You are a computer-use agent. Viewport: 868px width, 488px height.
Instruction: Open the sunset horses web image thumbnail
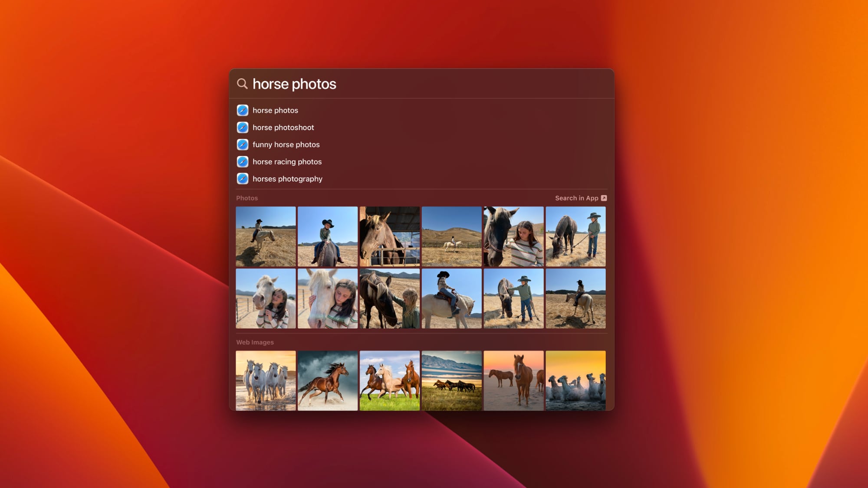pos(513,380)
